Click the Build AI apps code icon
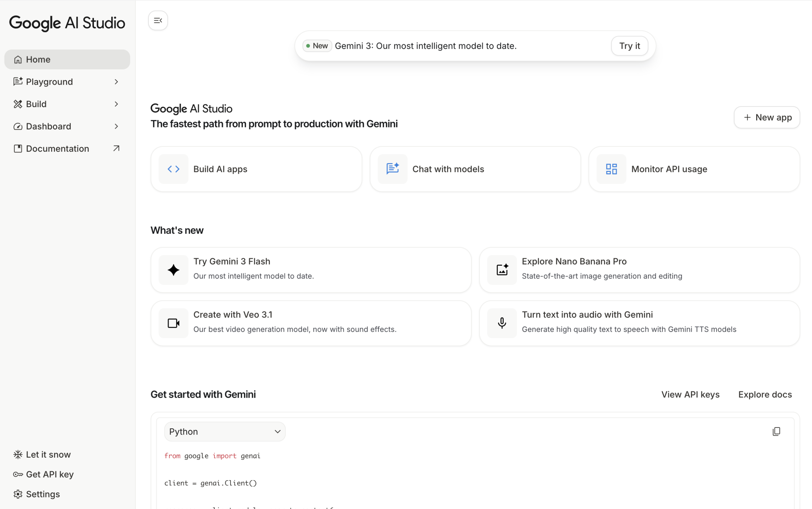This screenshot has width=812, height=509. (174, 169)
